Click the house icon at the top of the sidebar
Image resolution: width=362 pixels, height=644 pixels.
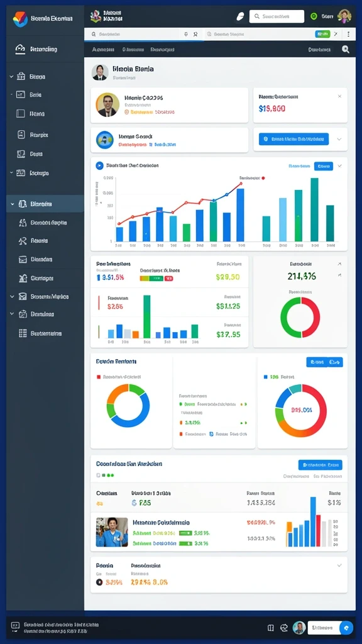click(20, 49)
